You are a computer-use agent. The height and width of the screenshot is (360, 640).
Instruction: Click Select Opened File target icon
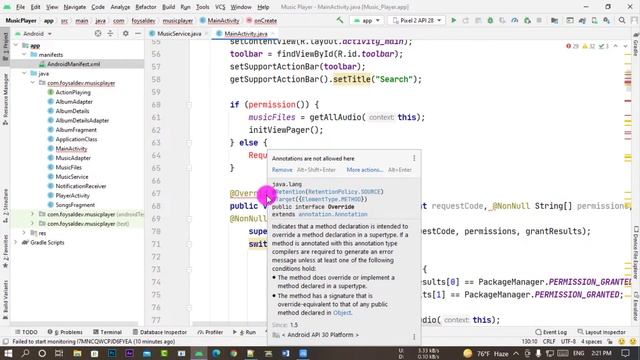click(98, 33)
